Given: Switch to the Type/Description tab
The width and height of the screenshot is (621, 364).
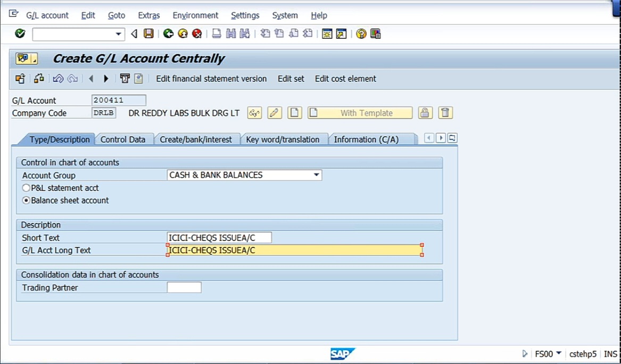Looking at the screenshot, I should (60, 139).
